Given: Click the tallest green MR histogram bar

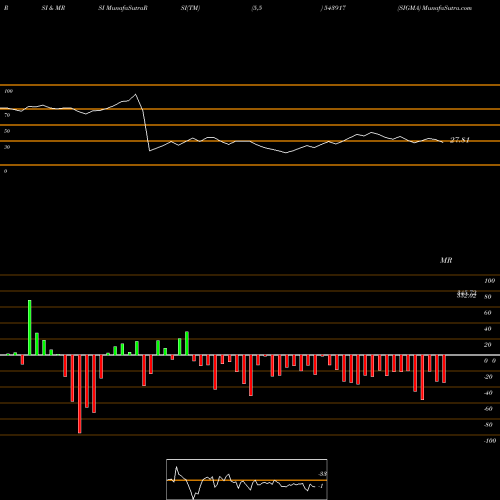Looking at the screenshot, I should click(x=30, y=328).
